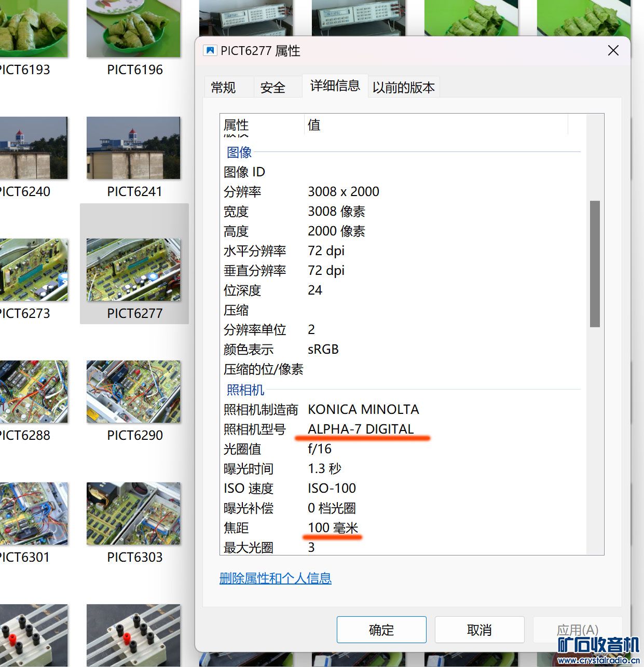Click the properties list scrollbar thumb
This screenshot has width=644, height=667.
pyautogui.click(x=595, y=263)
